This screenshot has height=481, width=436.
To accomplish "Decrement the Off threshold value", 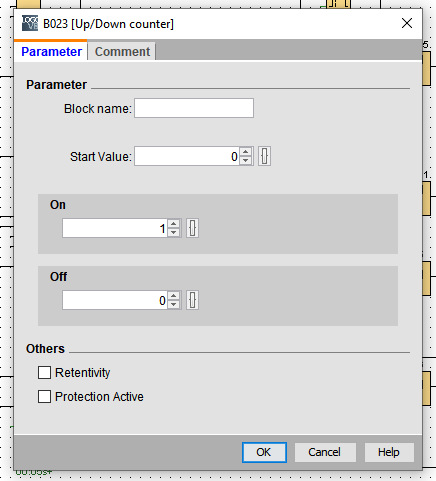I will pos(174,304).
